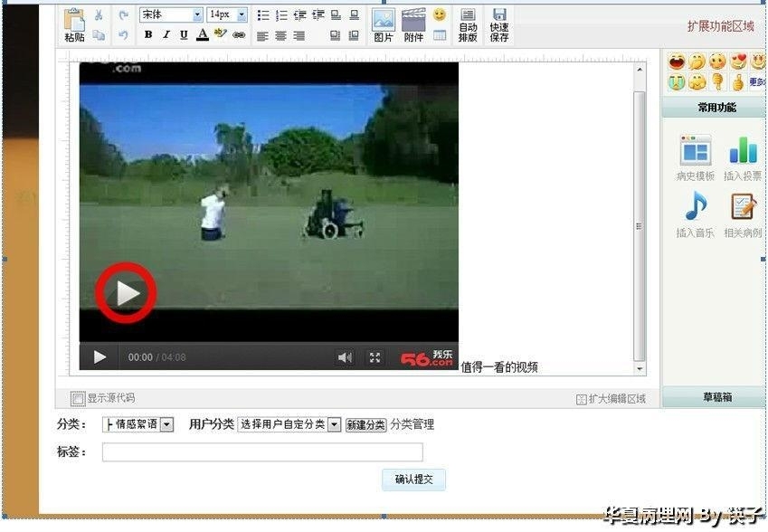This screenshot has width=768, height=532.
Task: Enable 显示源代码 show source checkbox
Action: [78, 399]
